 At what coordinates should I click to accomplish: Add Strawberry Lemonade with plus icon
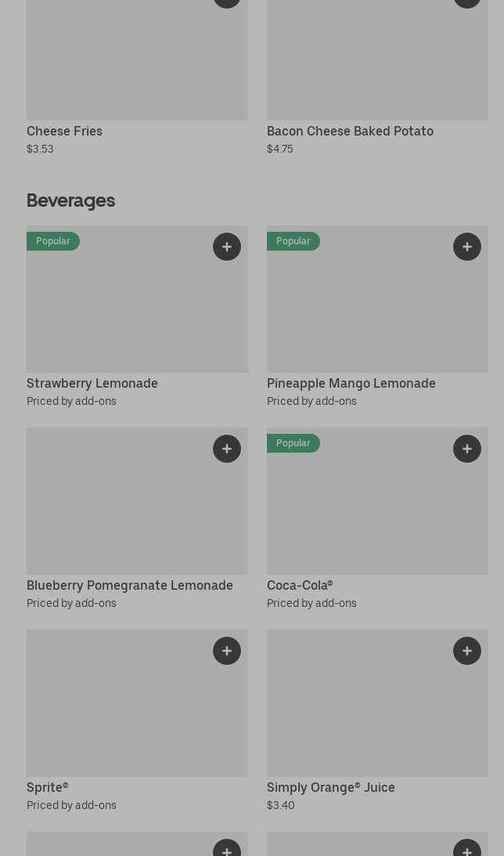227,247
